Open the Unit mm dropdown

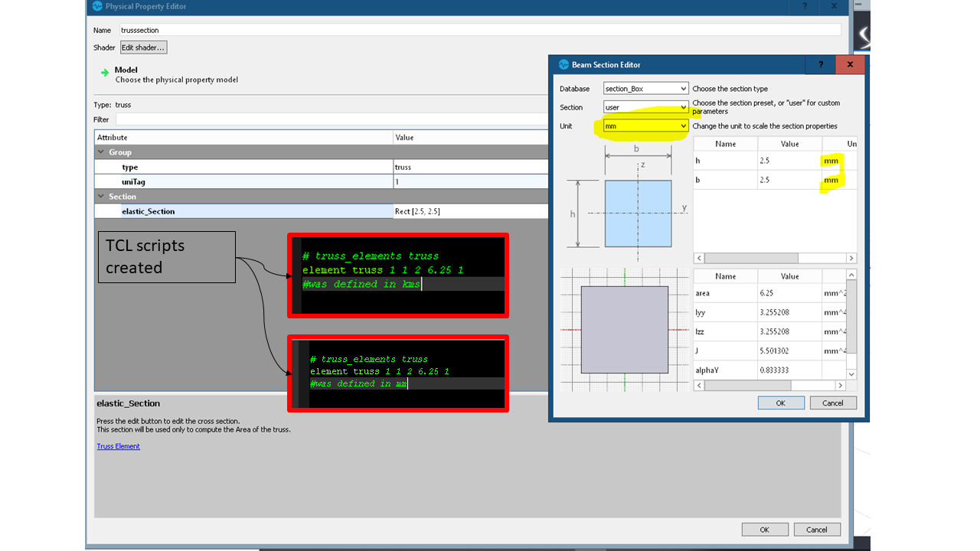[646, 126]
